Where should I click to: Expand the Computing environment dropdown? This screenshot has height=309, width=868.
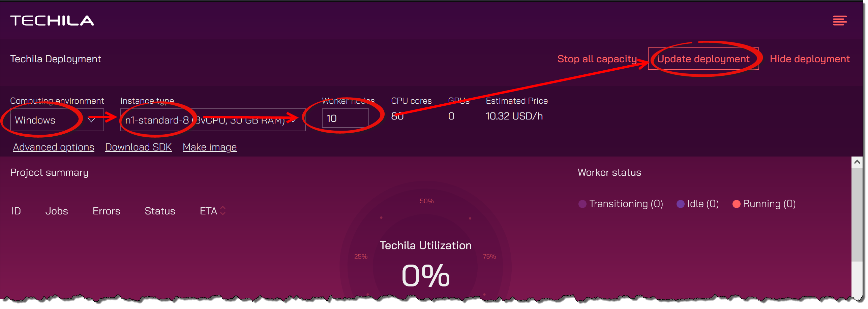pyautogui.click(x=57, y=120)
